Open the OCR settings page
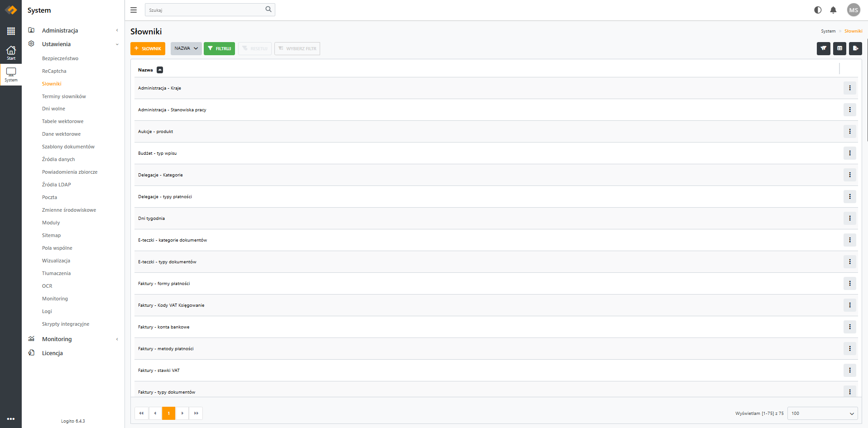 point(47,286)
